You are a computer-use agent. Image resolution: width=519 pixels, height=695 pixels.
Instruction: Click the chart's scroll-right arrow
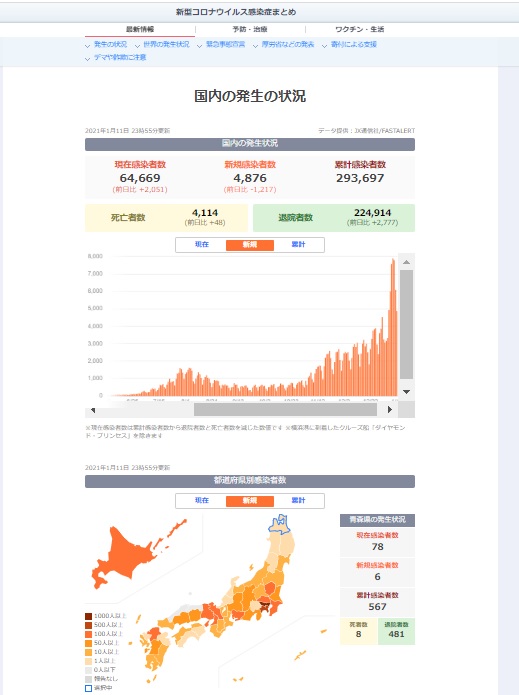(x=390, y=410)
